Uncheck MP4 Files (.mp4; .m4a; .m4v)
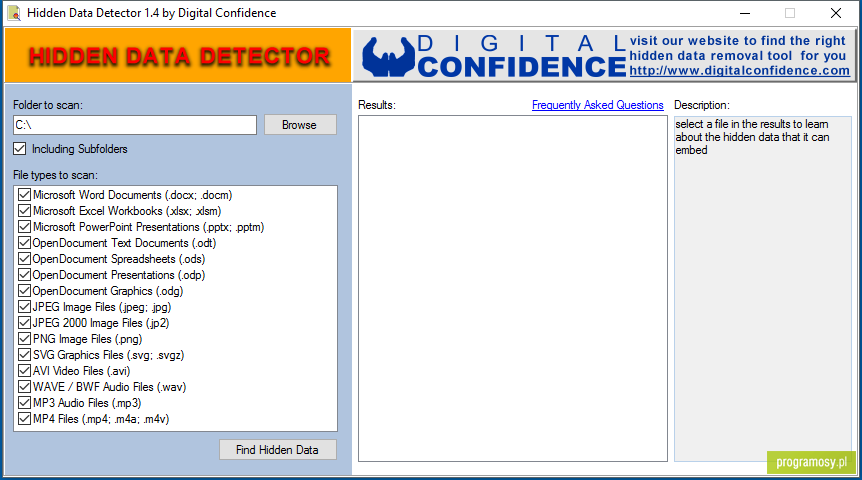The height and width of the screenshot is (480, 862). coord(24,418)
